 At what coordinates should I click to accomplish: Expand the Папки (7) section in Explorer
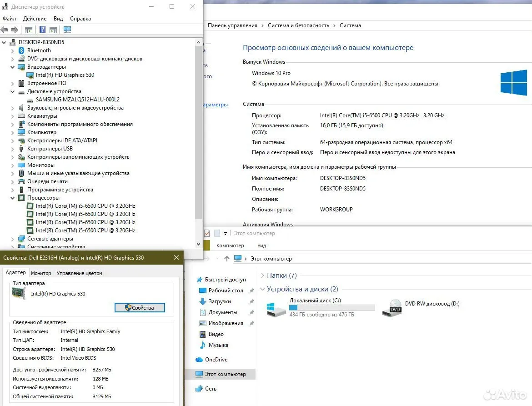[x=263, y=276]
